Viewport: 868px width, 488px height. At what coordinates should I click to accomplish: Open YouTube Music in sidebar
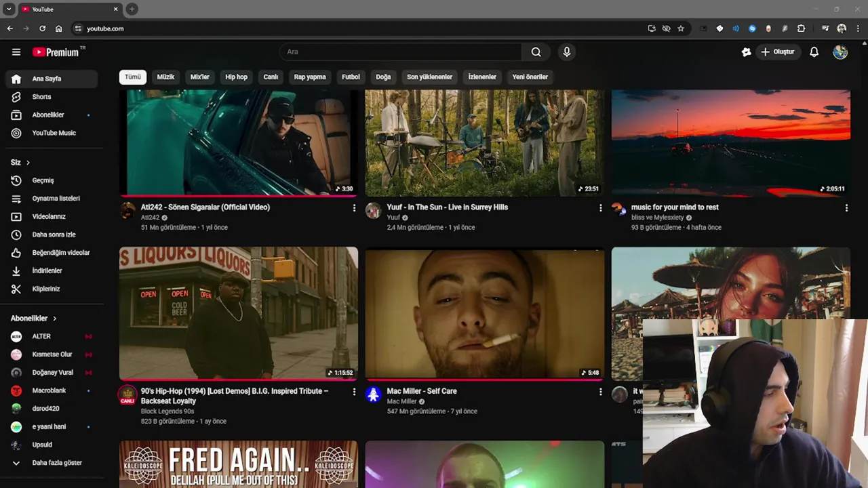click(x=52, y=133)
